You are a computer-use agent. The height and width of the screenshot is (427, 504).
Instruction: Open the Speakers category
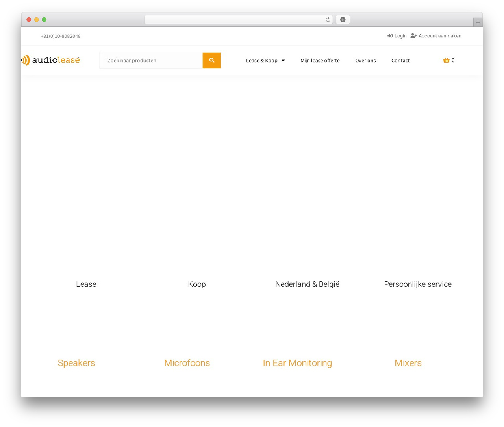tap(76, 363)
